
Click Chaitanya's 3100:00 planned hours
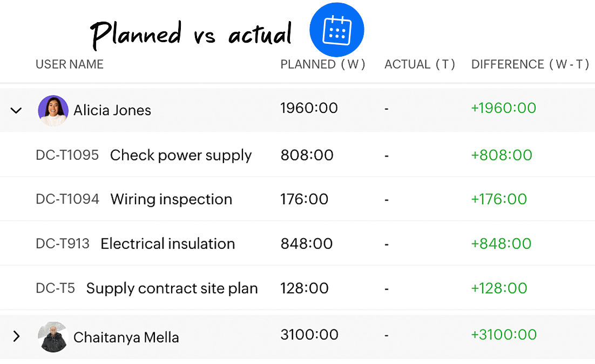tap(309, 335)
